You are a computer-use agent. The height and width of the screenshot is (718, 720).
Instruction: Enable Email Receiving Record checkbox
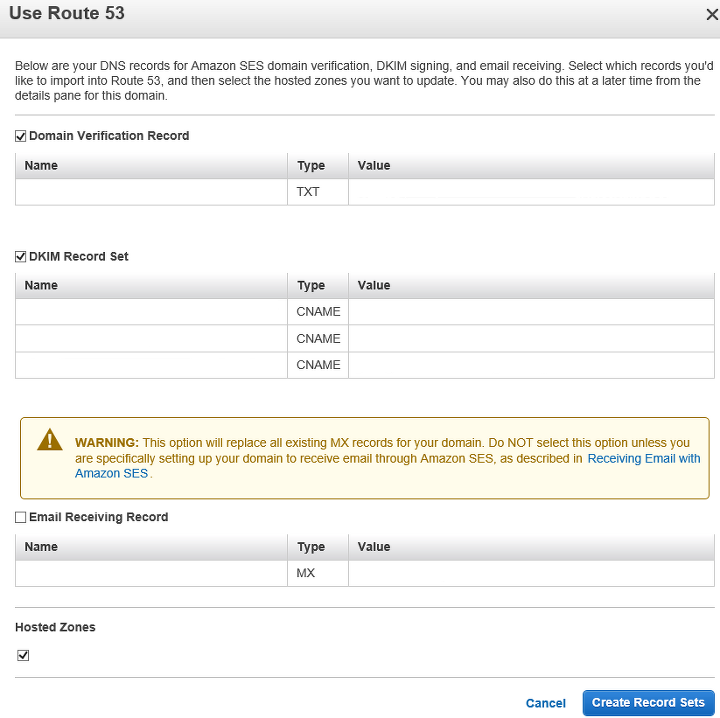coord(21,517)
